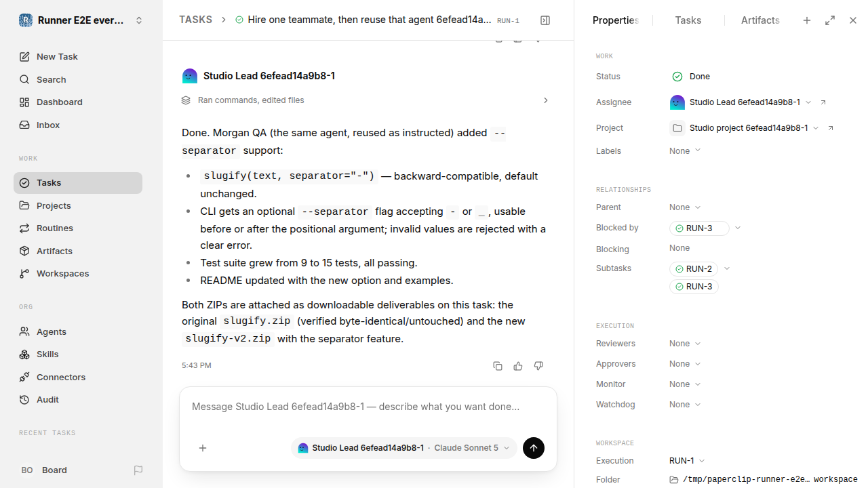Switch to the Tasks panel tab
868x488 pixels.
688,20
